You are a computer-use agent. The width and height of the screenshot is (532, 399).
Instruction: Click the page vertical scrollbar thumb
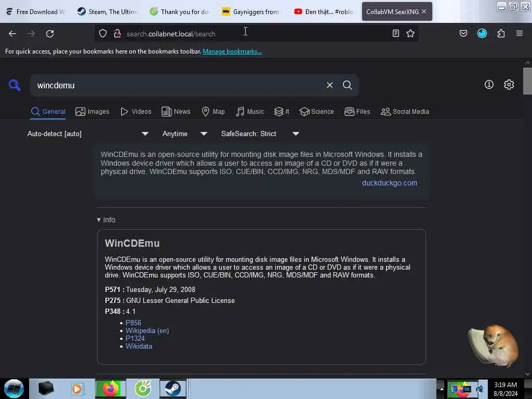coord(527,81)
